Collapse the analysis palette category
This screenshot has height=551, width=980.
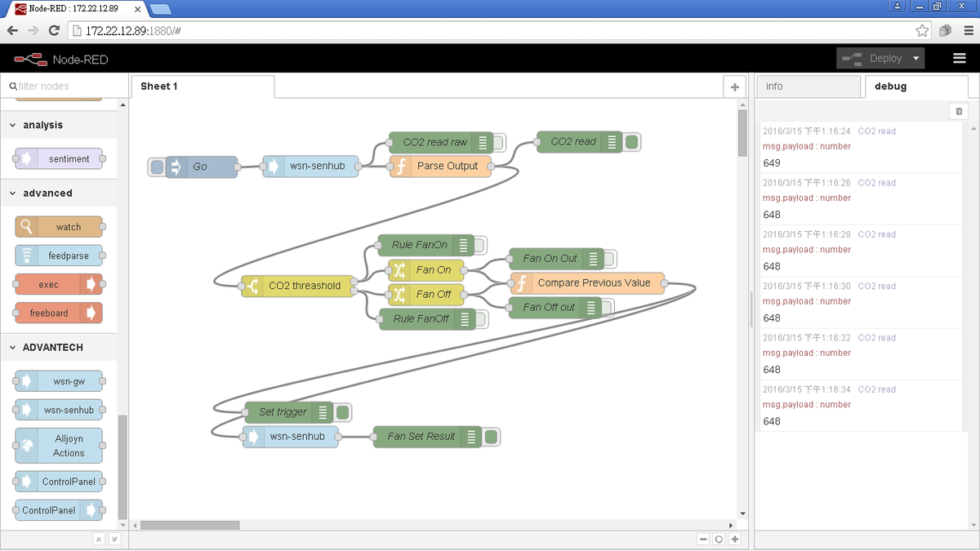pyautogui.click(x=13, y=125)
